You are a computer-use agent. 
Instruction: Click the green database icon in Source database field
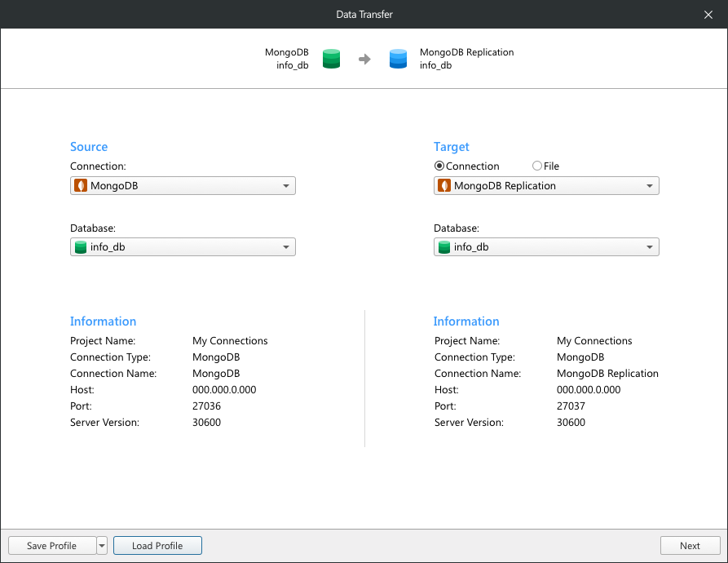point(81,247)
